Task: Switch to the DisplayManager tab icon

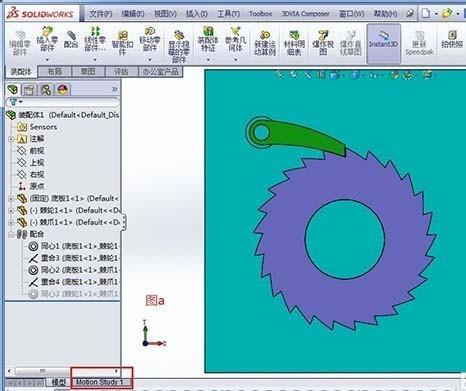Action: pos(63,89)
